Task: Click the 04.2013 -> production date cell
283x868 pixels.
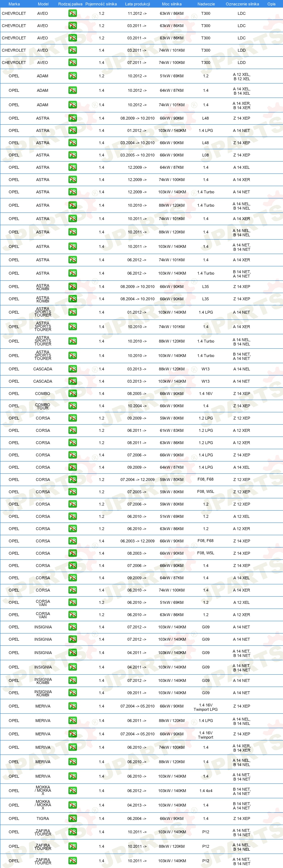Action: tap(137, 805)
